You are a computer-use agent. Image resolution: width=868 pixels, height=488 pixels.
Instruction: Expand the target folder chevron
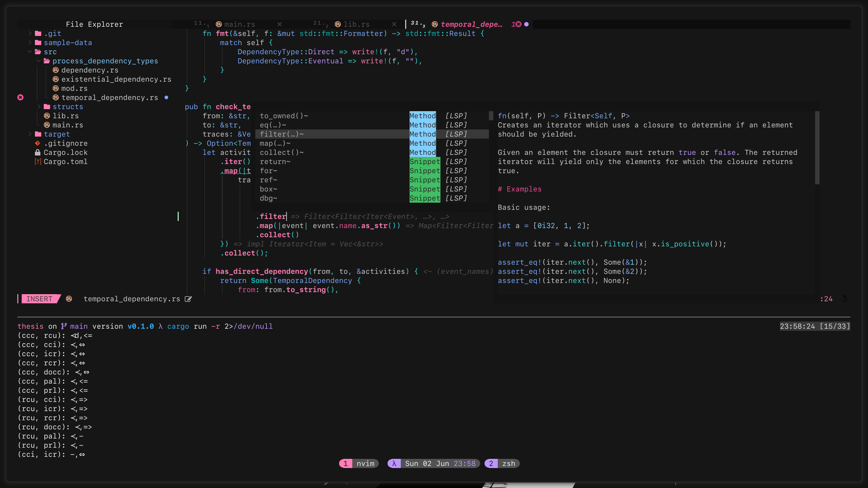point(30,134)
